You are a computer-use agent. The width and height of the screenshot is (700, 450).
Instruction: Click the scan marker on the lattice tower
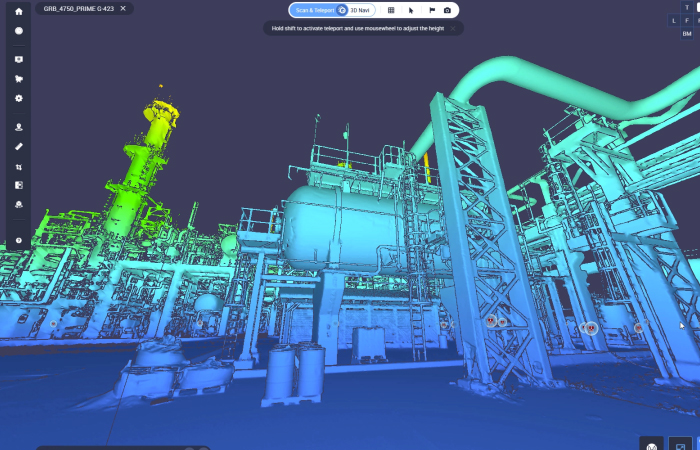491,321
